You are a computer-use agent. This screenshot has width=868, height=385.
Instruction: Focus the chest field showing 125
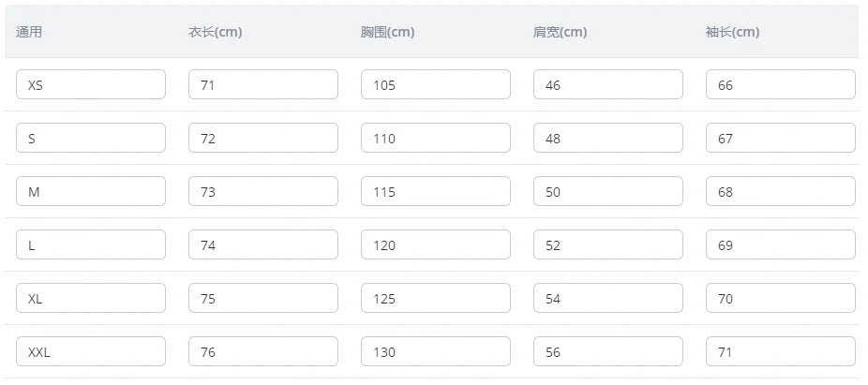[436, 298]
